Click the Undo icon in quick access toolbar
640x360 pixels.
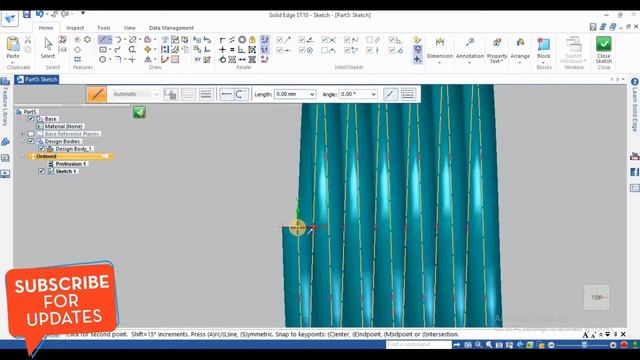(x=40, y=15)
